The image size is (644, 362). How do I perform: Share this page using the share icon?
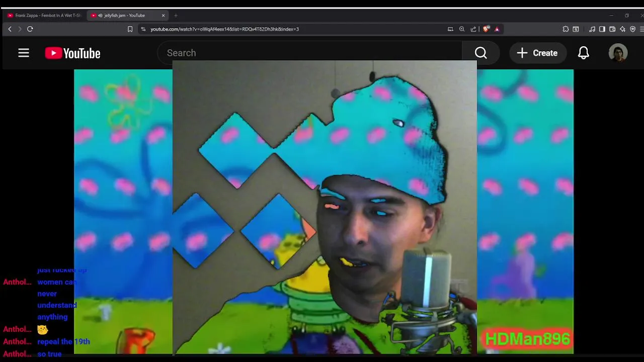(x=473, y=29)
